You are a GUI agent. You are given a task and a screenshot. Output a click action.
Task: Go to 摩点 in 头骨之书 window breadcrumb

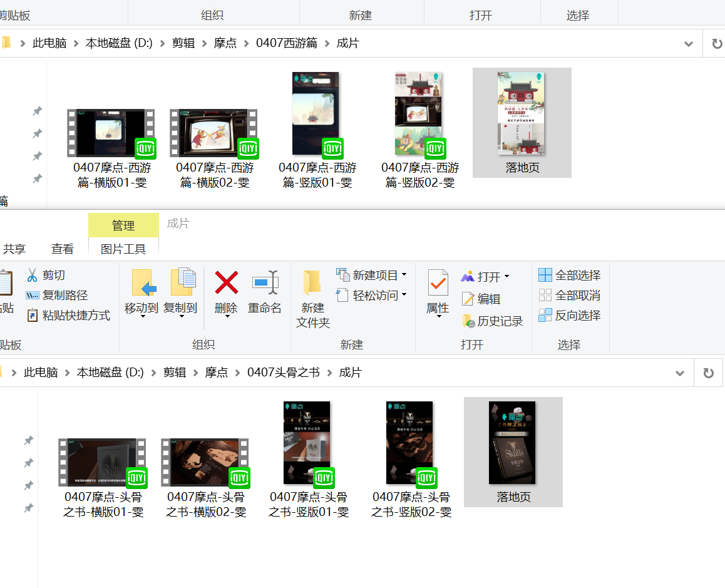point(217,373)
